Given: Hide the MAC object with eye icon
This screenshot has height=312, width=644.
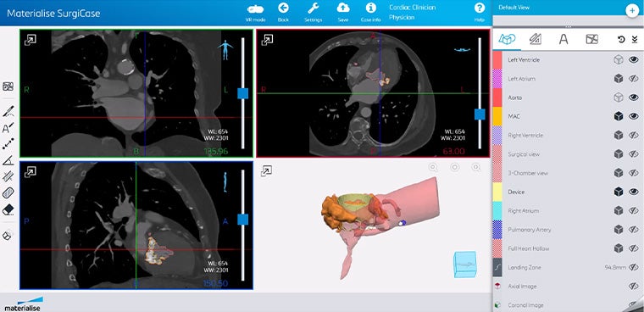Looking at the screenshot, I should pos(634,116).
